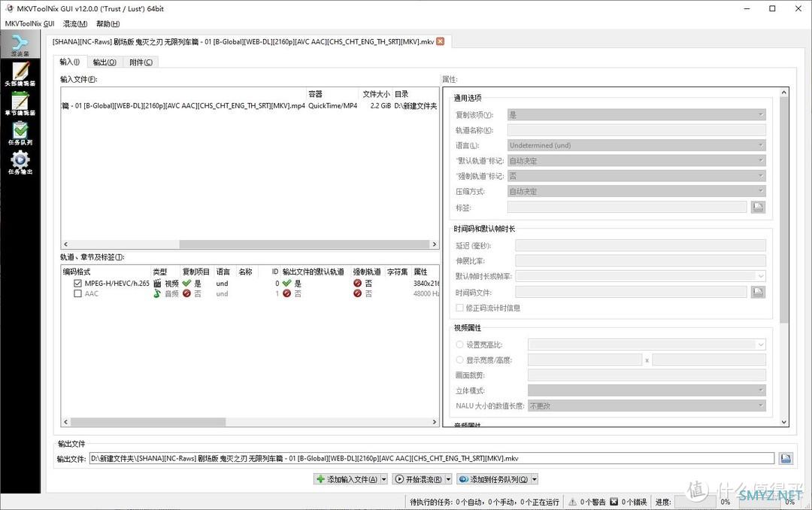Click the stretch ratio input field
Screen dimensions: 812x510
(x=641, y=261)
